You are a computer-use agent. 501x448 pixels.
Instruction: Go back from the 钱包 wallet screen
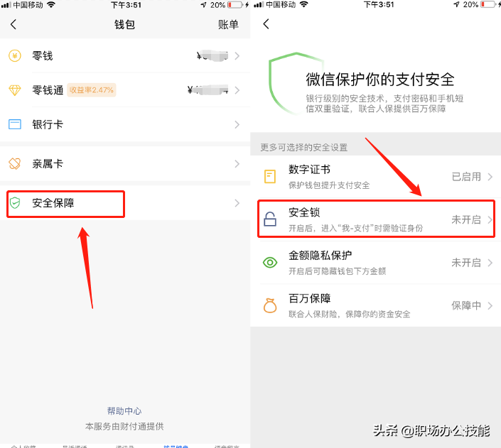pyautogui.click(x=13, y=24)
